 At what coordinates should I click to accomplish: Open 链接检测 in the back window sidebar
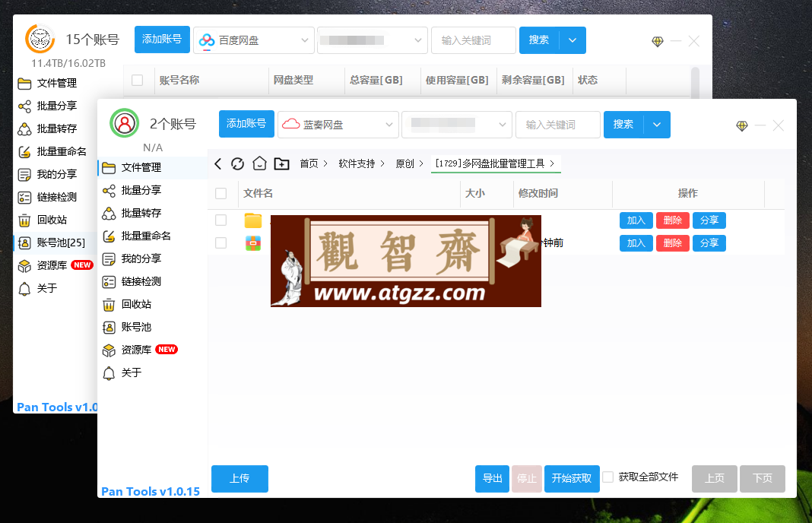click(56, 198)
